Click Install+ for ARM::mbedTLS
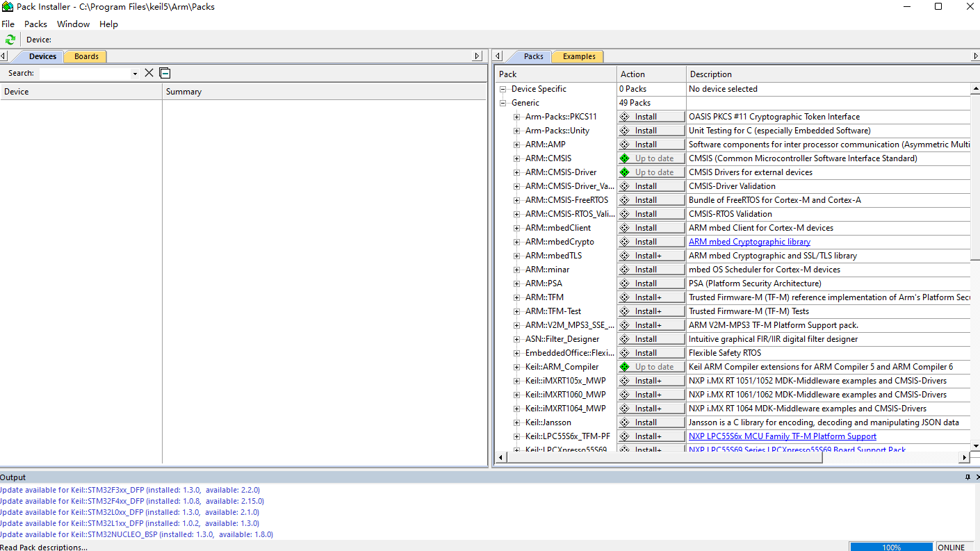This screenshot has height=551, width=980. 651,256
